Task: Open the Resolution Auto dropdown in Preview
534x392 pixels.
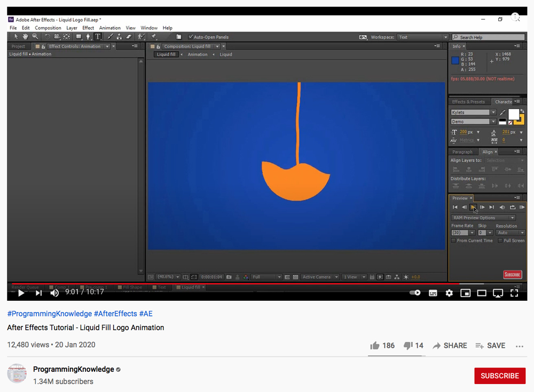Action: pos(510,233)
